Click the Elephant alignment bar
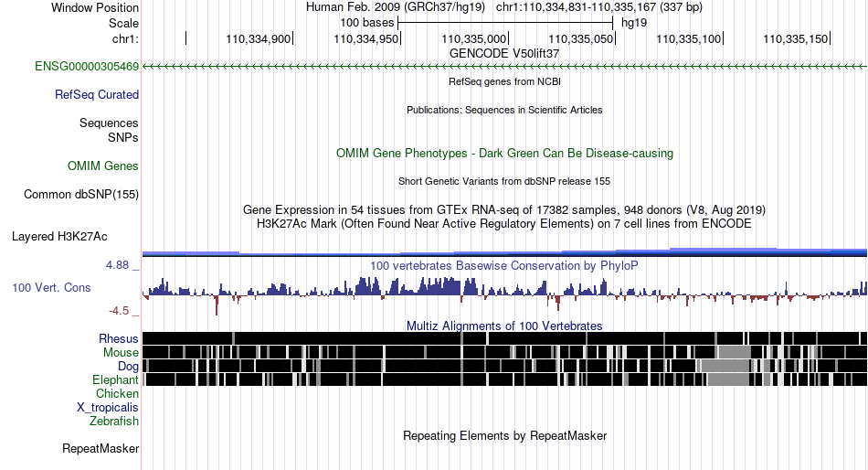Image resolution: width=868 pixels, height=470 pixels. (x=504, y=379)
